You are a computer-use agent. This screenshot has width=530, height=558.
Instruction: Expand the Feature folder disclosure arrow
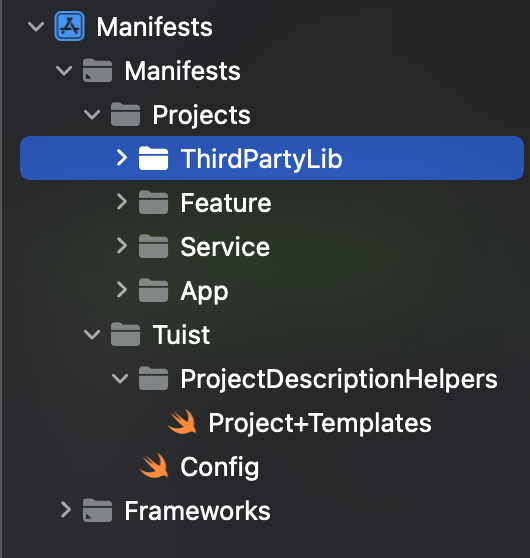pos(122,202)
